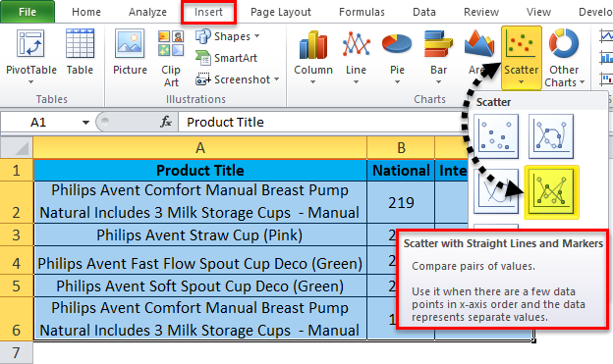Select Scatter with only Markers chart
The width and height of the screenshot is (613, 364).
[496, 136]
